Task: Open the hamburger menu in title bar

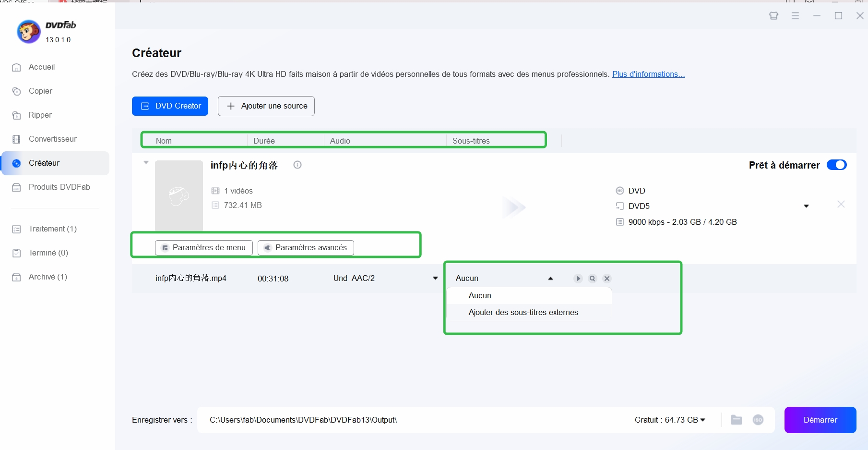Action: (x=795, y=16)
